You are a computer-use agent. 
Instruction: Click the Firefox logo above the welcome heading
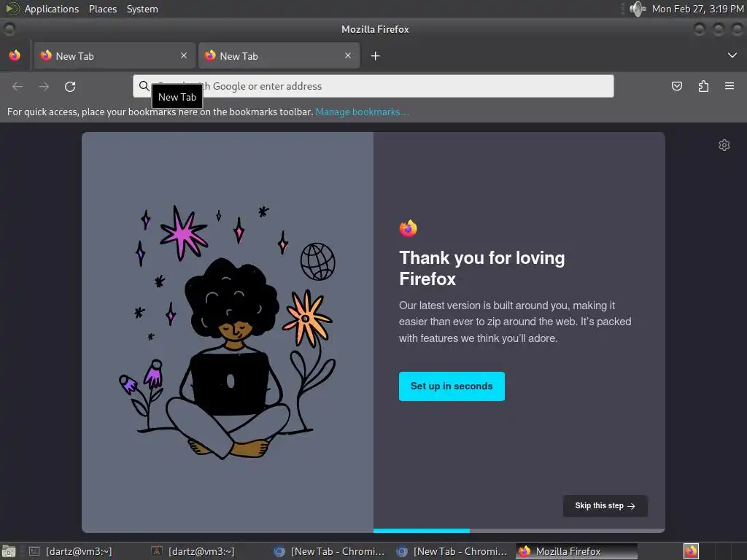click(x=409, y=228)
